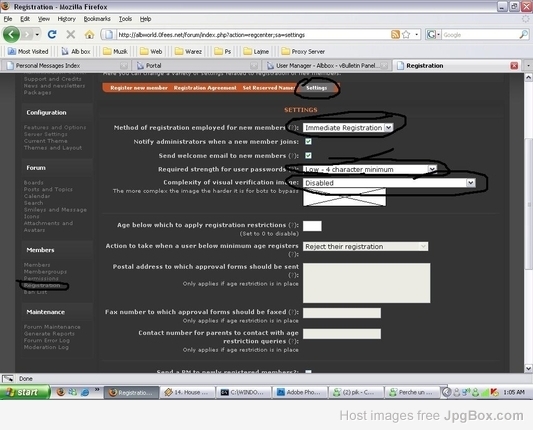Open the Most Visited bookmarks button

(x=28, y=51)
